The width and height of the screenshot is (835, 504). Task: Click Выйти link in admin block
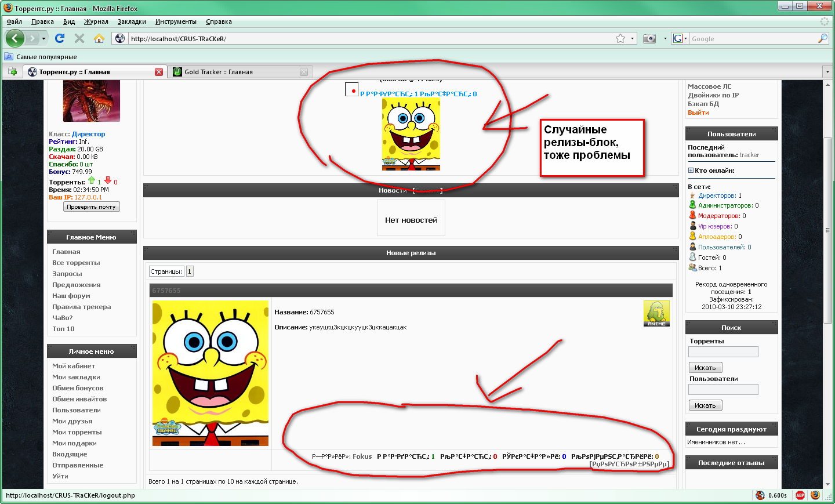698,113
